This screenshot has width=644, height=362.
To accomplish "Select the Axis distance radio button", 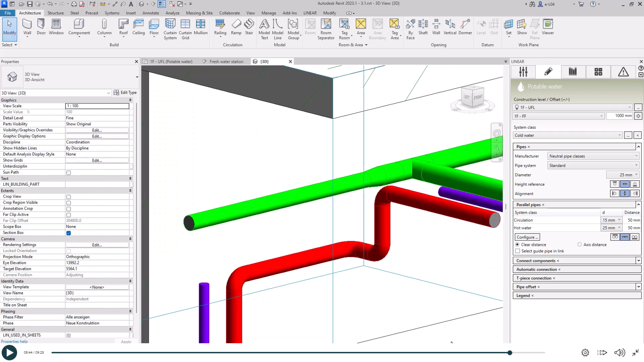I will point(580,245).
